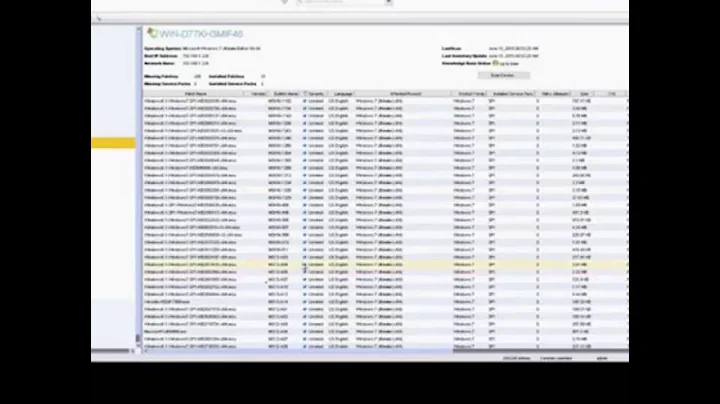Sort table by Installed Service Pack column header
The image size is (720, 404).
512,94
